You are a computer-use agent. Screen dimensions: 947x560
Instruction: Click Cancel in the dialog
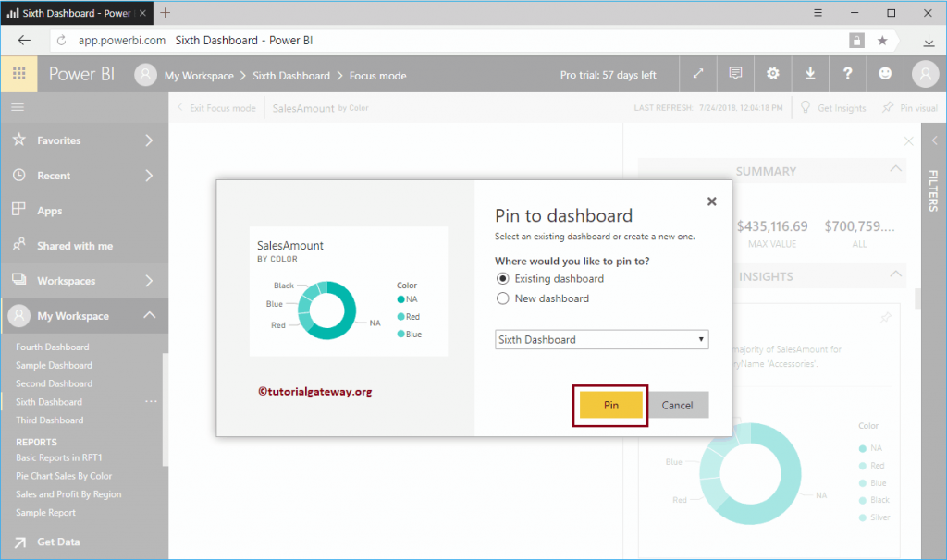[677, 405]
